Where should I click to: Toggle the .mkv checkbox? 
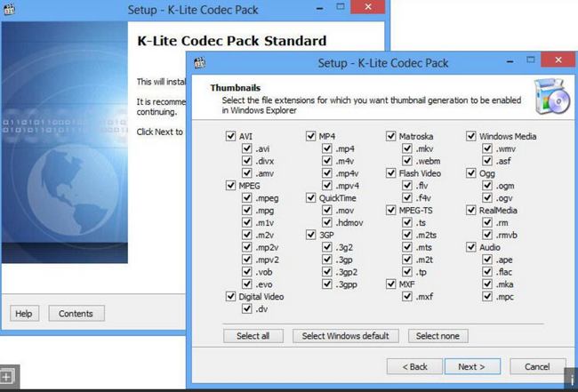tap(407, 148)
